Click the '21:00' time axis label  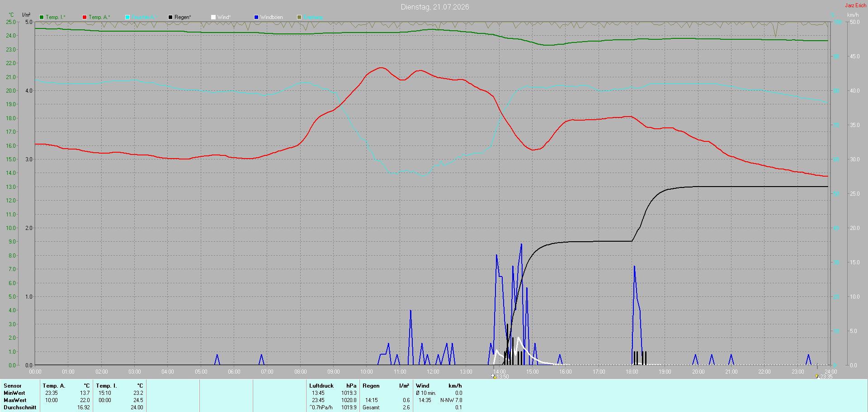731,372
